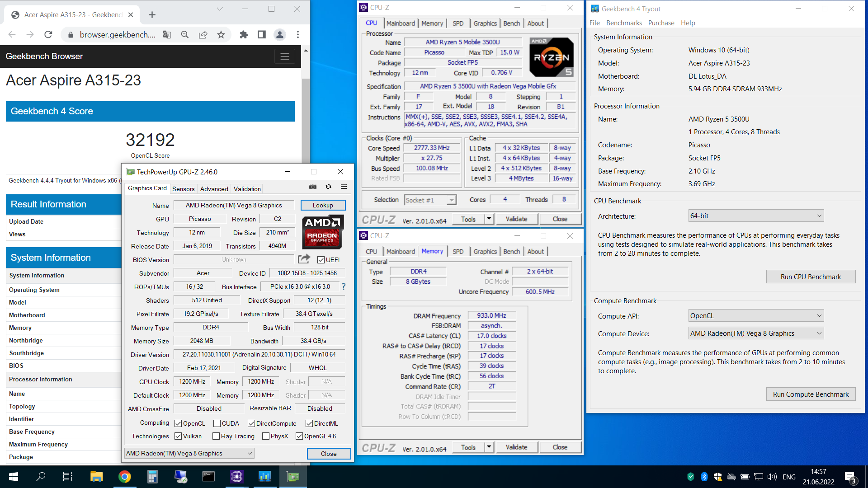
Task: Open Chrome extensions puzzle icon
Action: click(244, 34)
